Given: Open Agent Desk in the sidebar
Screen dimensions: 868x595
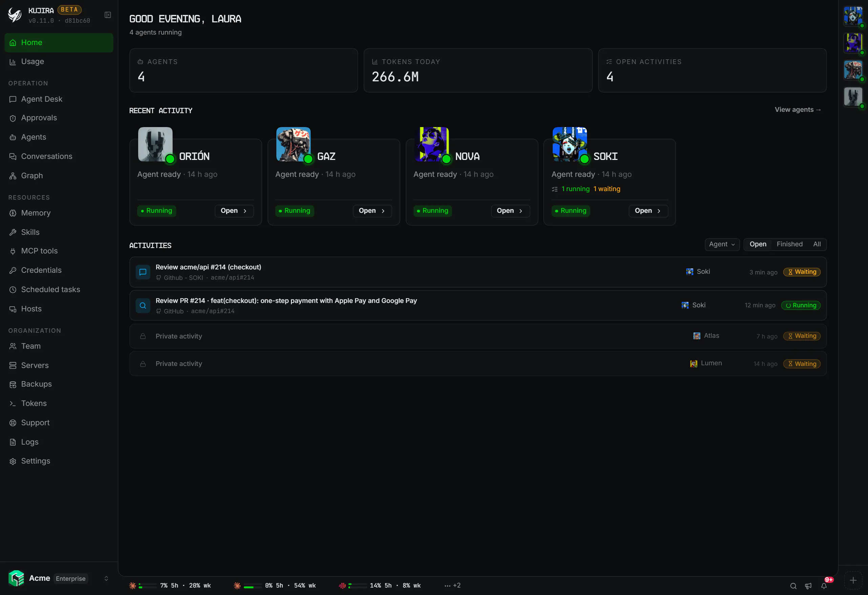Looking at the screenshot, I should (x=59, y=99).
